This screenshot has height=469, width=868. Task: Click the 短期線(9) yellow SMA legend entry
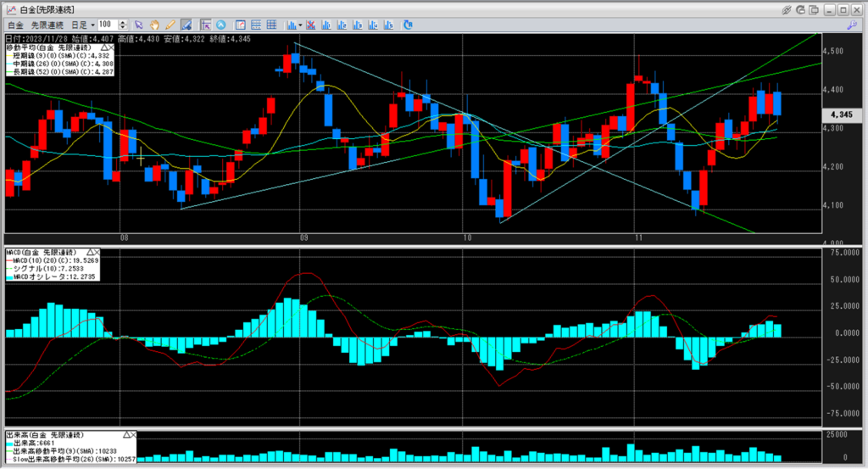click(x=58, y=56)
